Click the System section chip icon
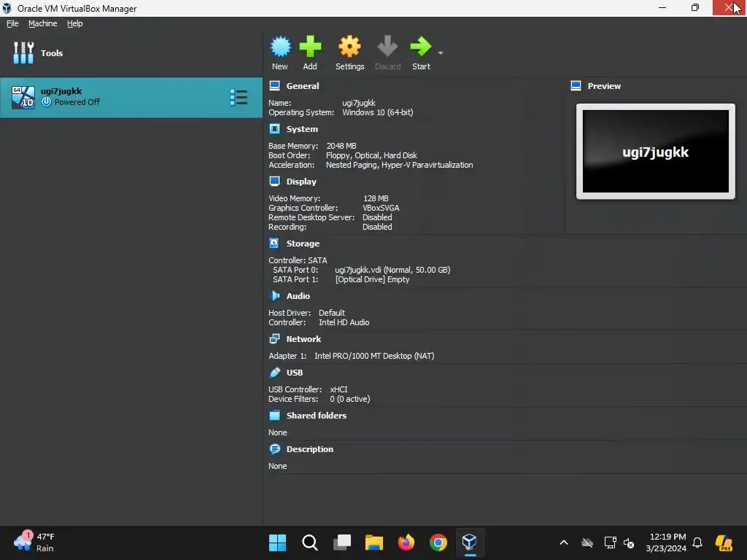The image size is (747, 560). point(275,128)
